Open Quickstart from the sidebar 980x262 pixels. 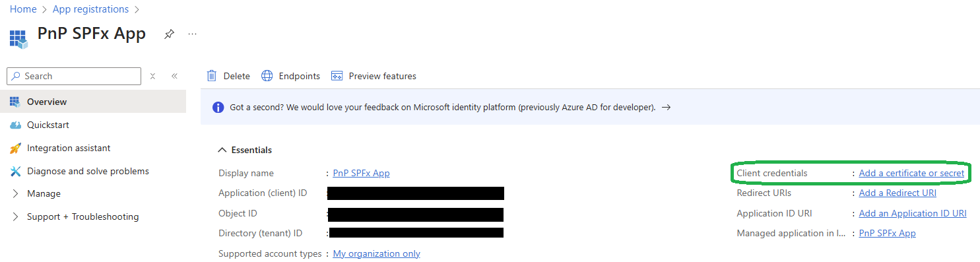pyautogui.click(x=48, y=125)
